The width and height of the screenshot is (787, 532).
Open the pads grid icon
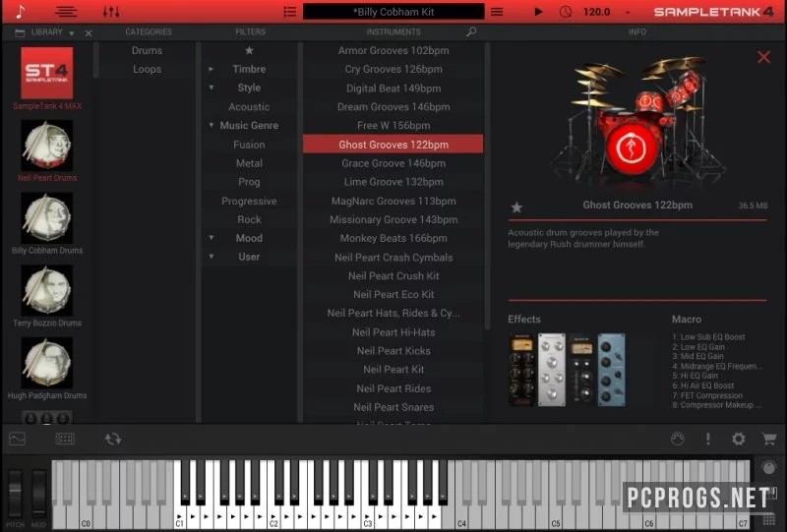point(65,440)
